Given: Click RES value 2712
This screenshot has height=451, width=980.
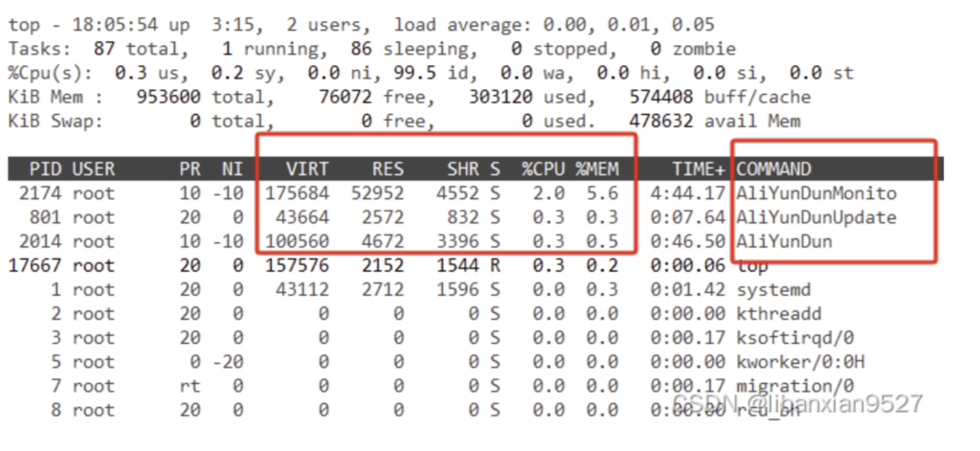Looking at the screenshot, I should pyautogui.click(x=383, y=289).
